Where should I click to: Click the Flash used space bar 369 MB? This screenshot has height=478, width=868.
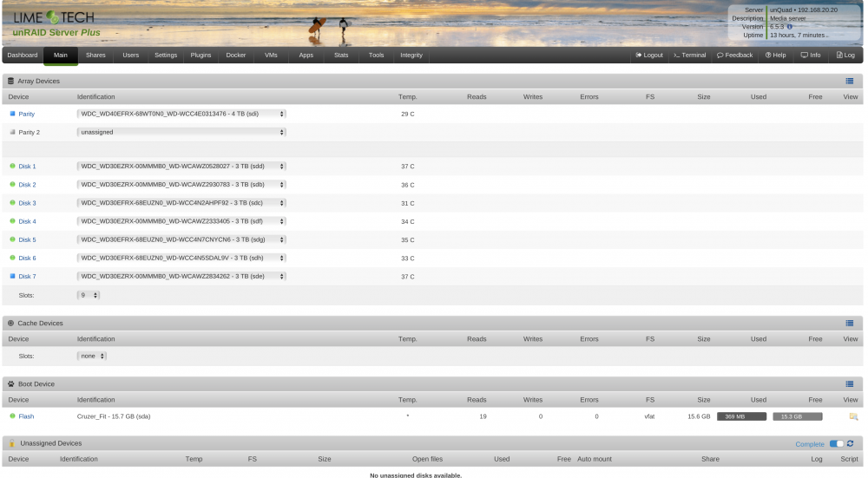pos(741,416)
